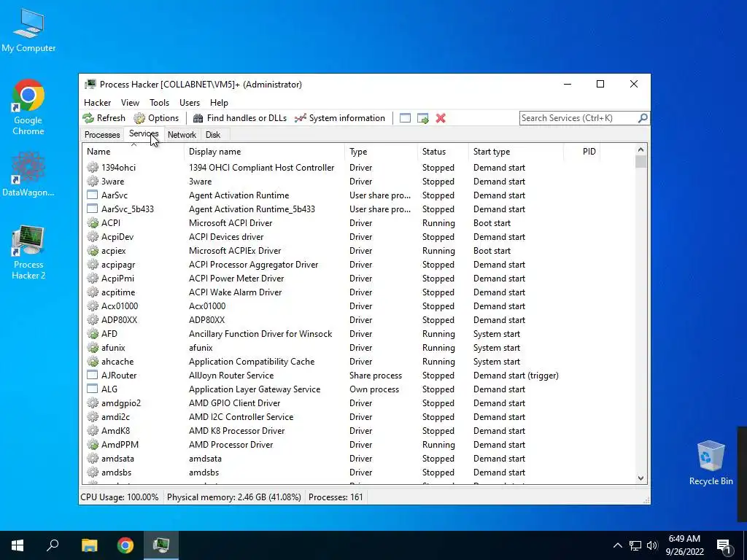Click the Physical memory status bar entry

pyautogui.click(x=234, y=497)
